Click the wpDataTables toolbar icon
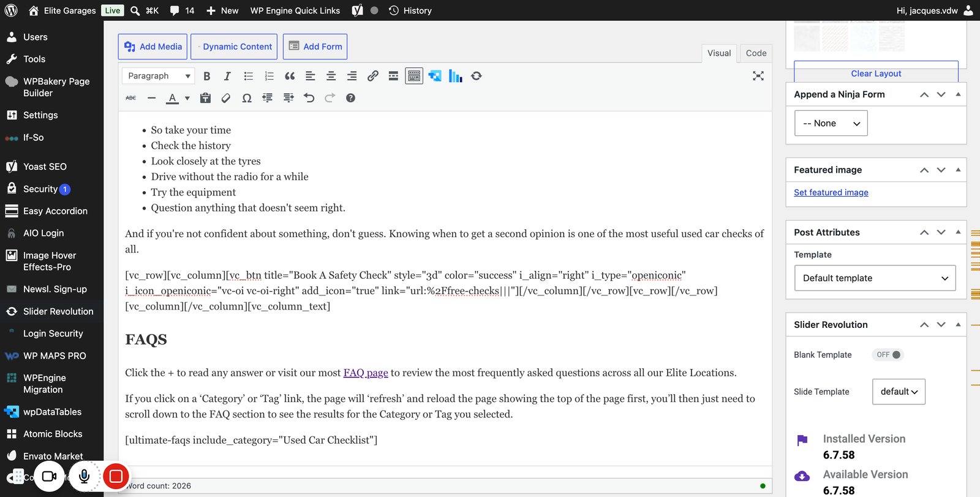The width and height of the screenshot is (980, 497). [435, 76]
